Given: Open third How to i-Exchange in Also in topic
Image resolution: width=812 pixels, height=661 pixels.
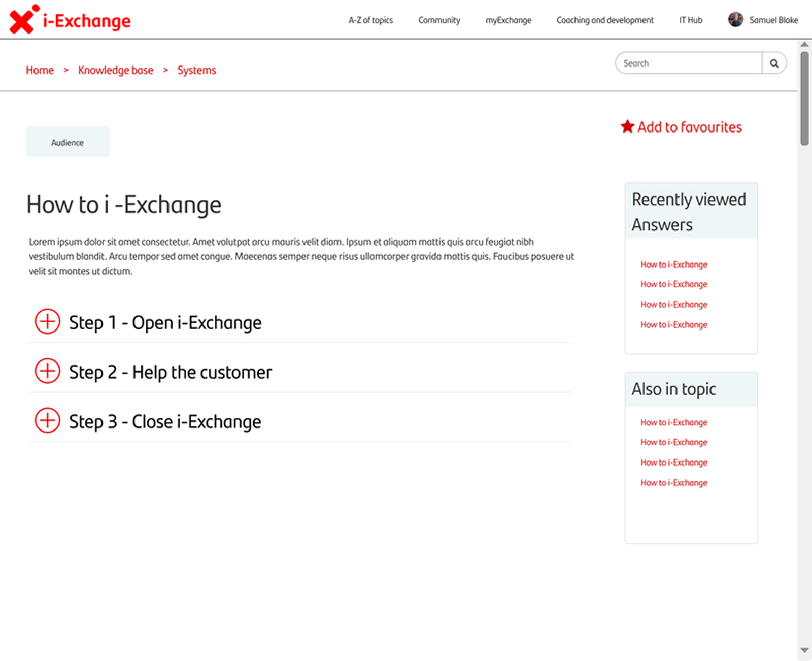Looking at the screenshot, I should coord(674,462).
